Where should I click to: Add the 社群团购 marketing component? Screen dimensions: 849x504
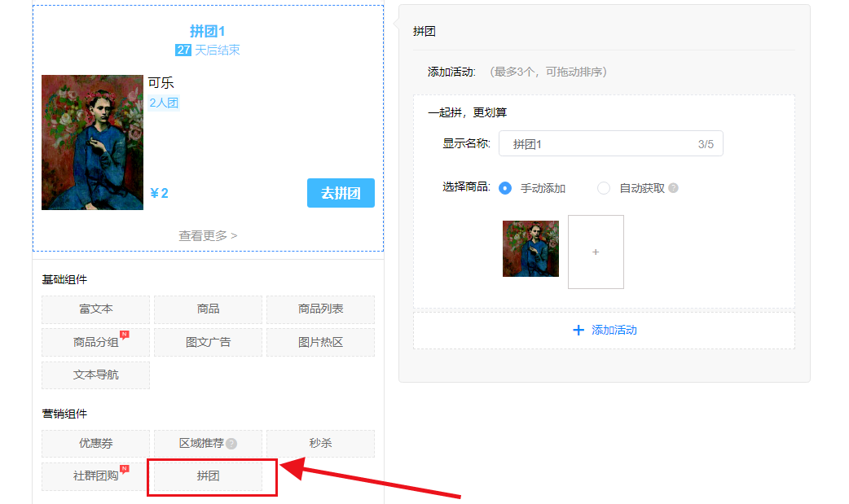[x=95, y=476]
